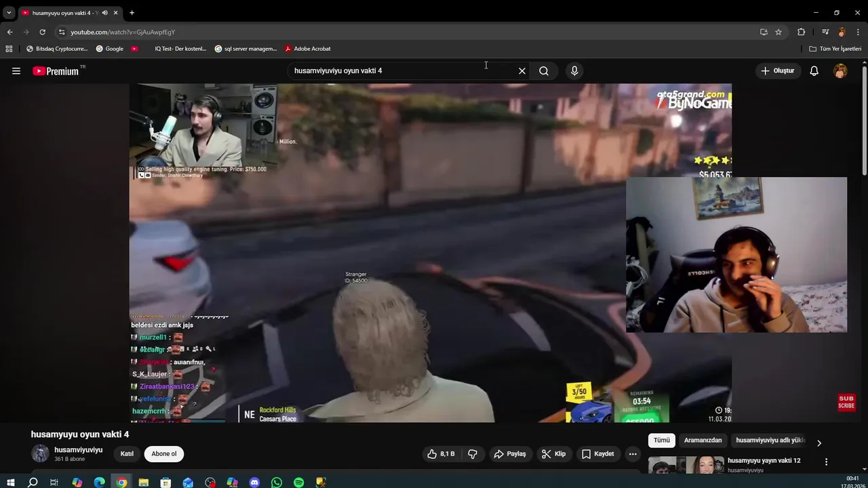Open Chrome extensions puzzle icon

pyautogui.click(x=802, y=32)
